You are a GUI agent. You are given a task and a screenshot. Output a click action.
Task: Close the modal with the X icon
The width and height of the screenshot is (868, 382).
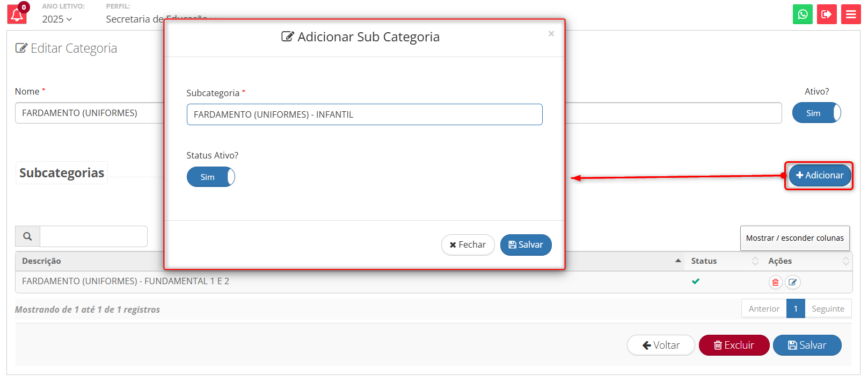pyautogui.click(x=551, y=33)
